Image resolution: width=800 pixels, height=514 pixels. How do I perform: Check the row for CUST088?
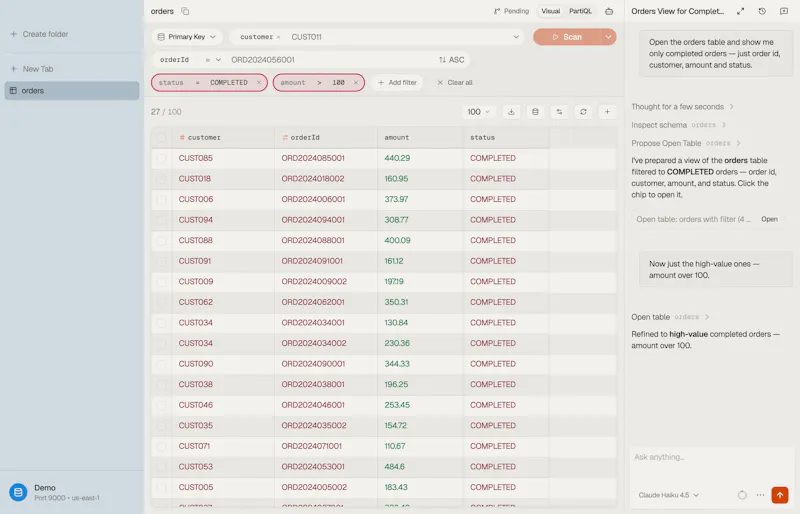[x=161, y=240]
